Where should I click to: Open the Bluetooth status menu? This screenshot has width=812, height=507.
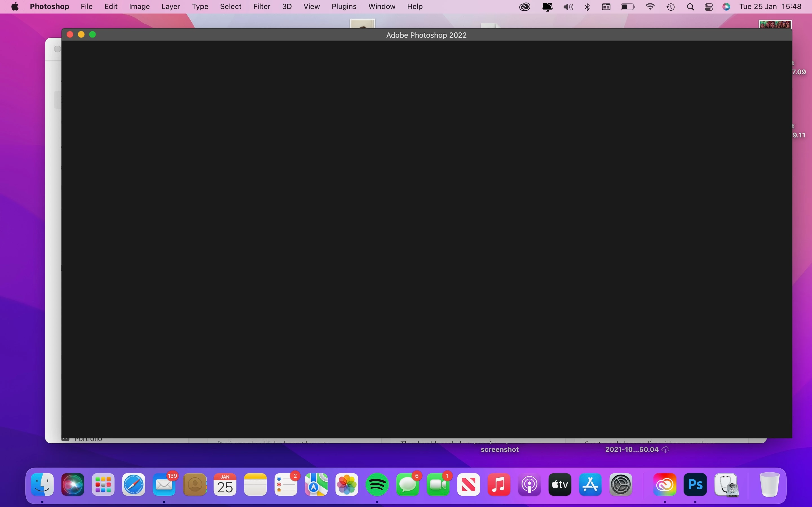tap(587, 7)
